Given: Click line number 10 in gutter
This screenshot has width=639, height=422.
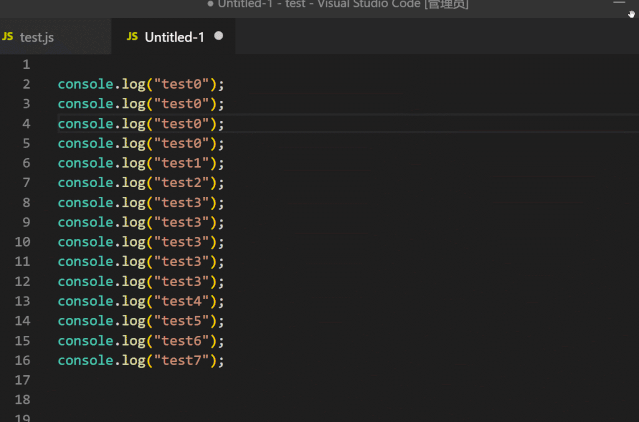Looking at the screenshot, I should click(22, 242).
